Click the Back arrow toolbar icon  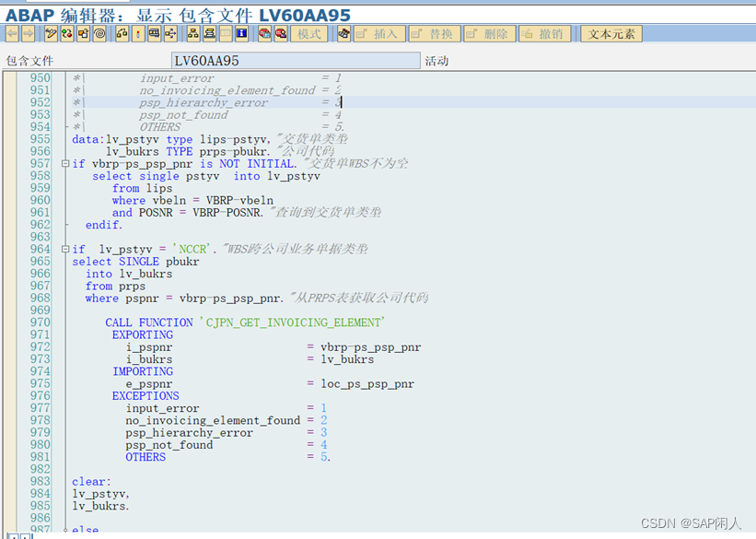tap(13, 34)
